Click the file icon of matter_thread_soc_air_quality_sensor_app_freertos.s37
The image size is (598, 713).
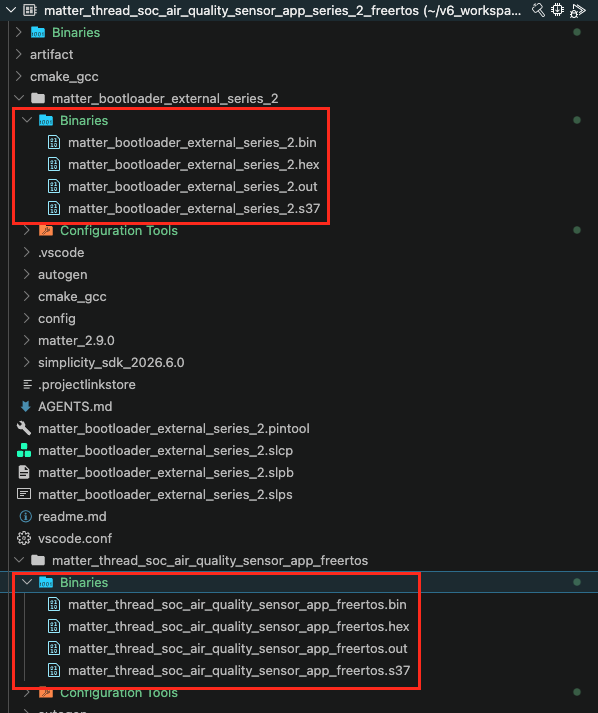pos(54,670)
